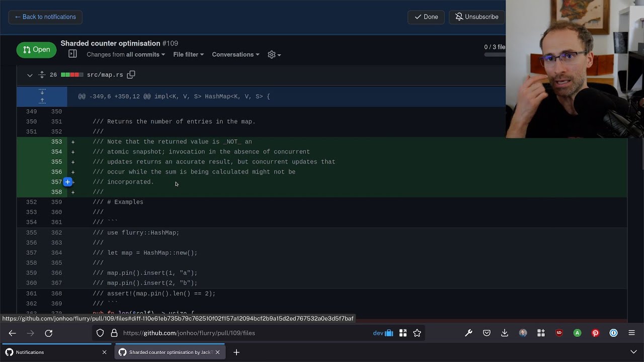Open developer tools wrench icon
The image size is (644, 362).
pyautogui.click(x=468, y=333)
